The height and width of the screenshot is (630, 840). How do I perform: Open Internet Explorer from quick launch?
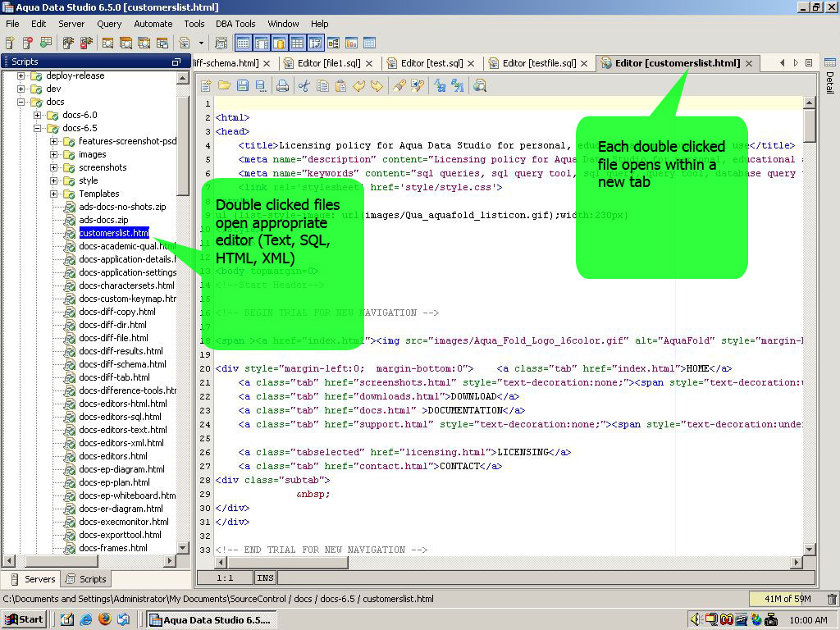[85, 620]
